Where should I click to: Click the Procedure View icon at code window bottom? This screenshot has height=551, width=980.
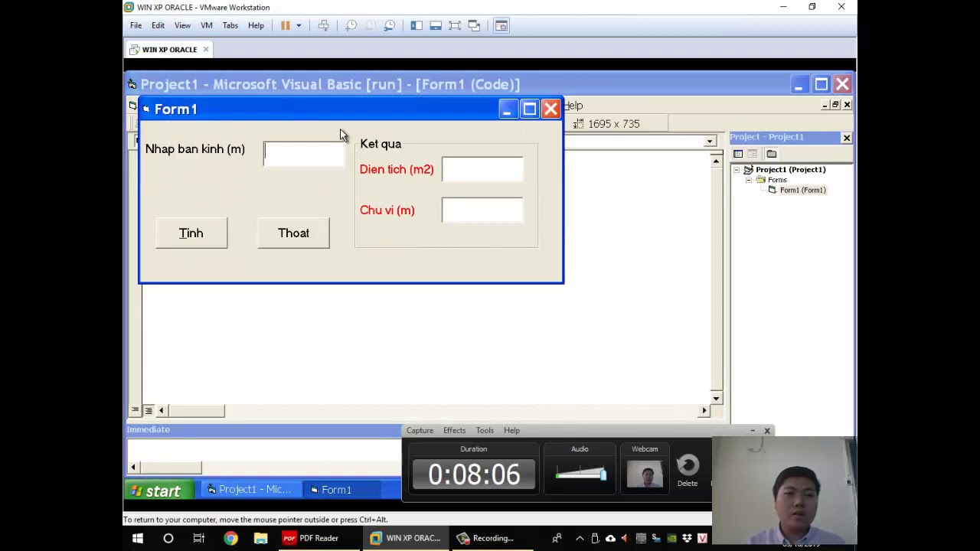click(135, 411)
